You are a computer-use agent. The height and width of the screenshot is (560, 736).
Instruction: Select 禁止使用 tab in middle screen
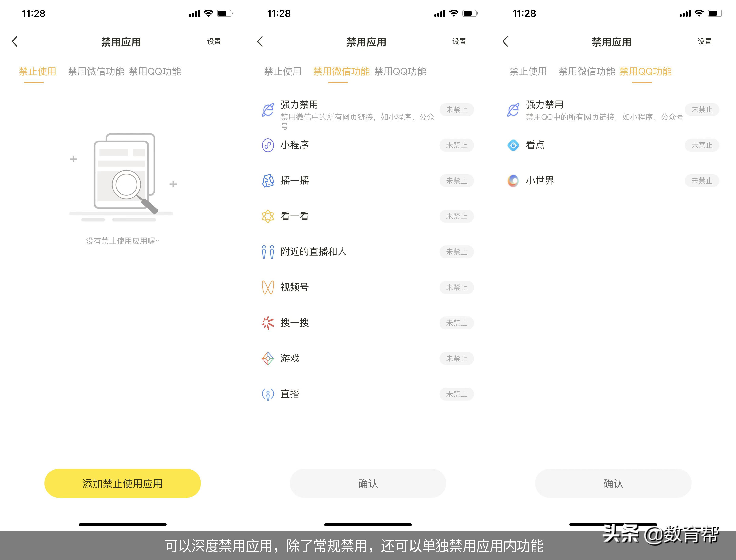point(283,71)
